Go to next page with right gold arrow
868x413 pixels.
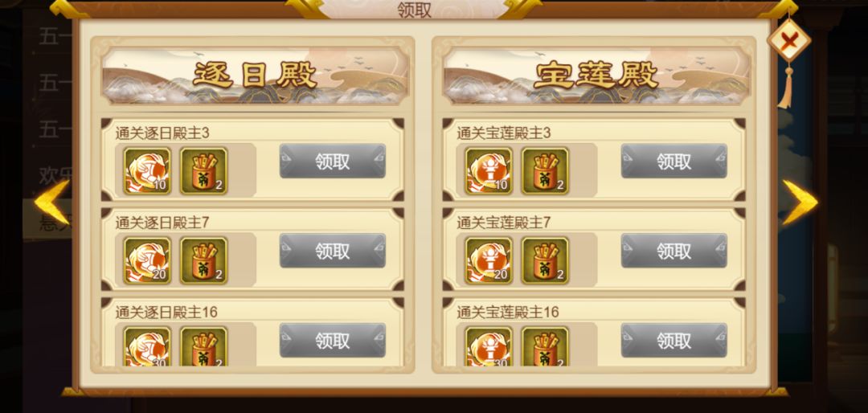click(800, 202)
